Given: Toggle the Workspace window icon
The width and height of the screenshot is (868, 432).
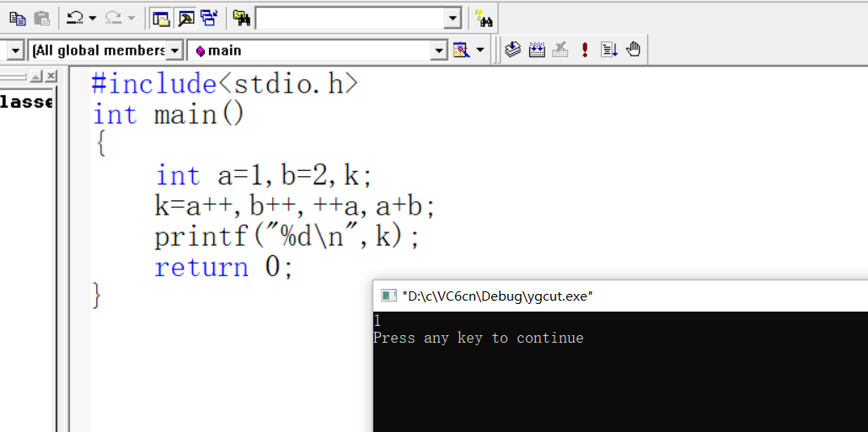Looking at the screenshot, I should [x=160, y=19].
